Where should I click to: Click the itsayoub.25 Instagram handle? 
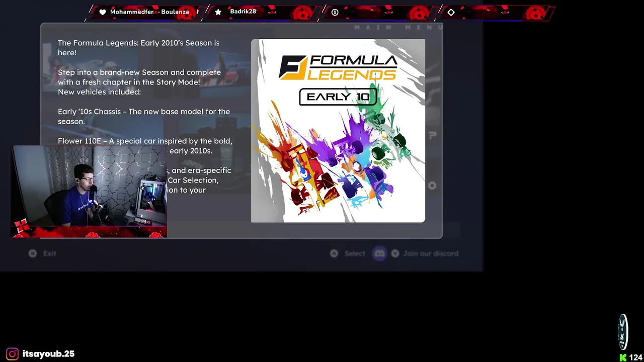(48, 354)
